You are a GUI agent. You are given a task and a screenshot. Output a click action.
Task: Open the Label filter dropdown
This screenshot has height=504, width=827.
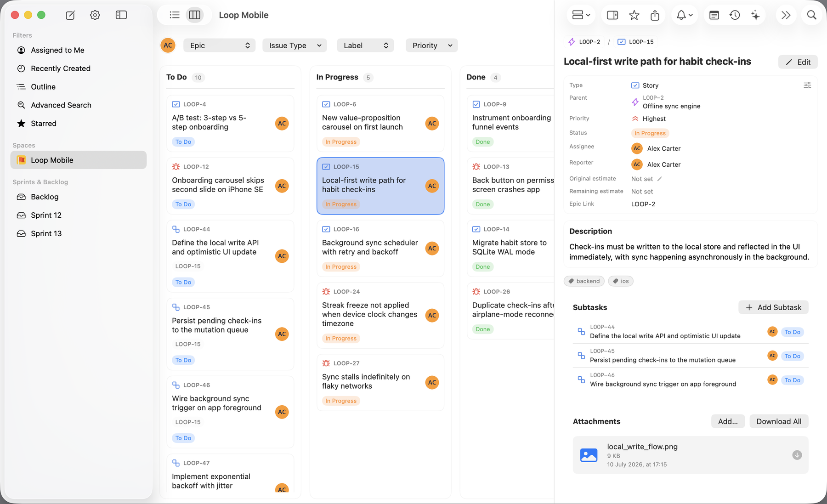[x=365, y=45]
